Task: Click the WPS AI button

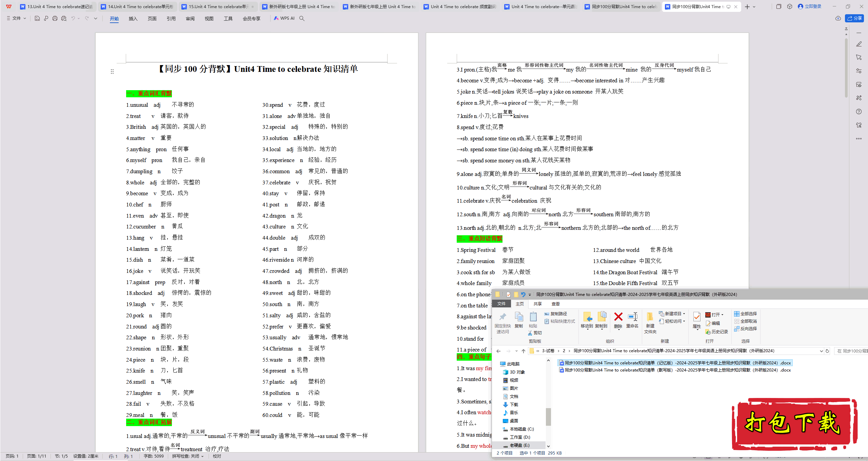Action: [x=284, y=18]
